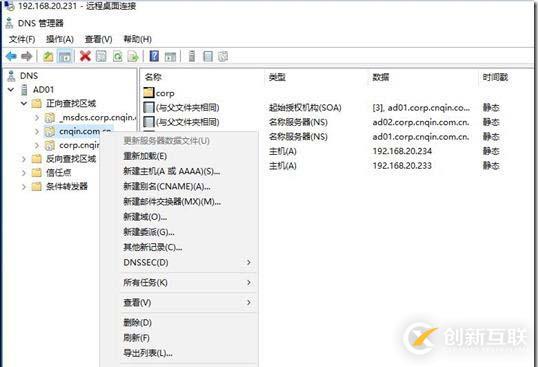Expand the 反向查找区域 node

point(24,159)
